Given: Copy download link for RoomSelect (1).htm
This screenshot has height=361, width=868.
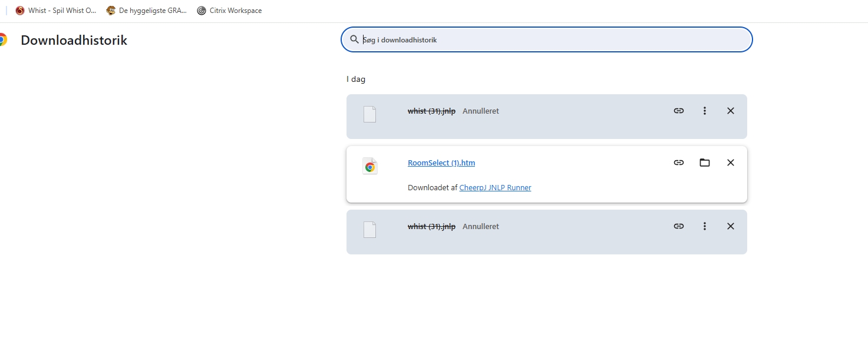Looking at the screenshot, I should [x=679, y=163].
